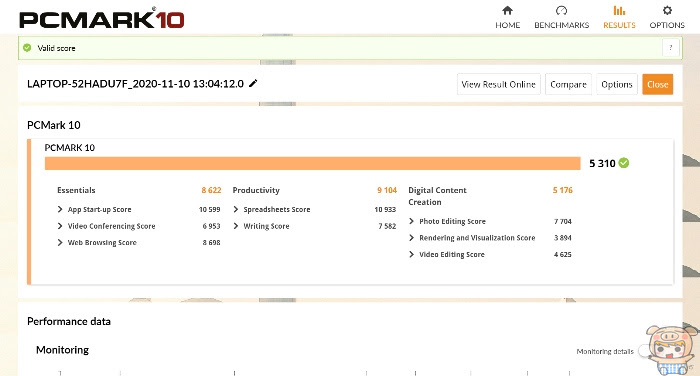The image size is (700, 376).
Task: Open the Home icon in navigation
Action: click(x=507, y=10)
